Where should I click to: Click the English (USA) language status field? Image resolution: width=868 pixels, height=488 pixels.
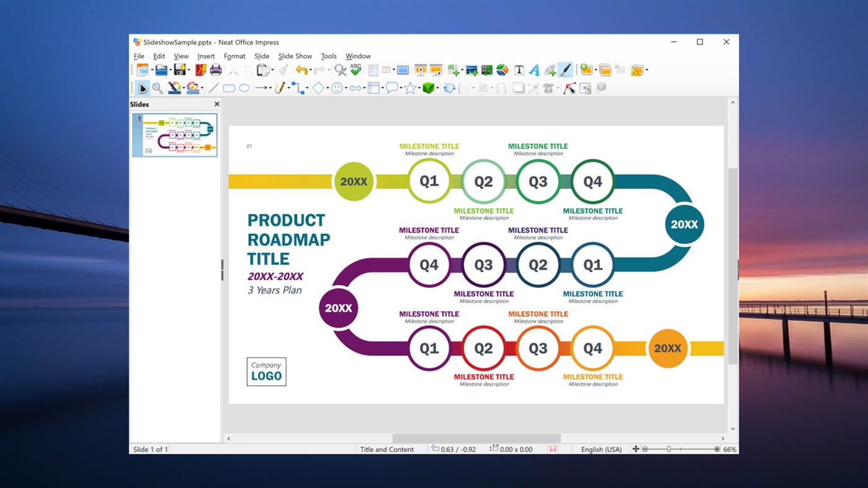point(601,449)
